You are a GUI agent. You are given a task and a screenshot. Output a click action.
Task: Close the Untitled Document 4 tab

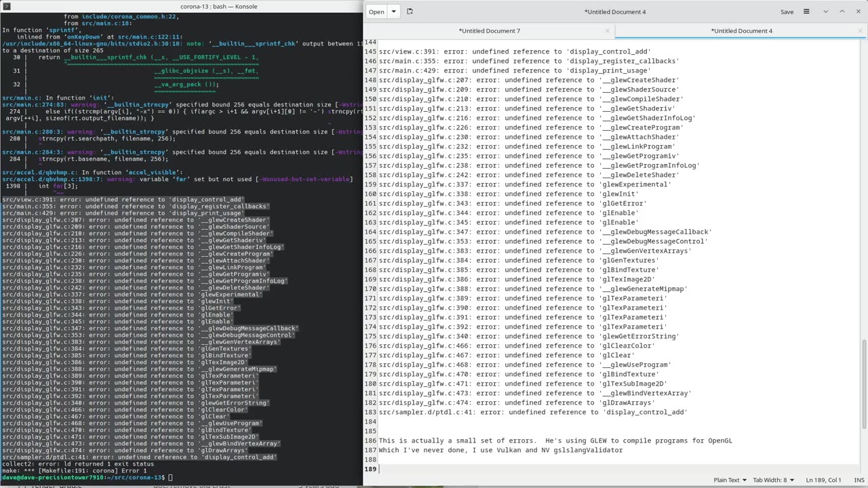860,30
